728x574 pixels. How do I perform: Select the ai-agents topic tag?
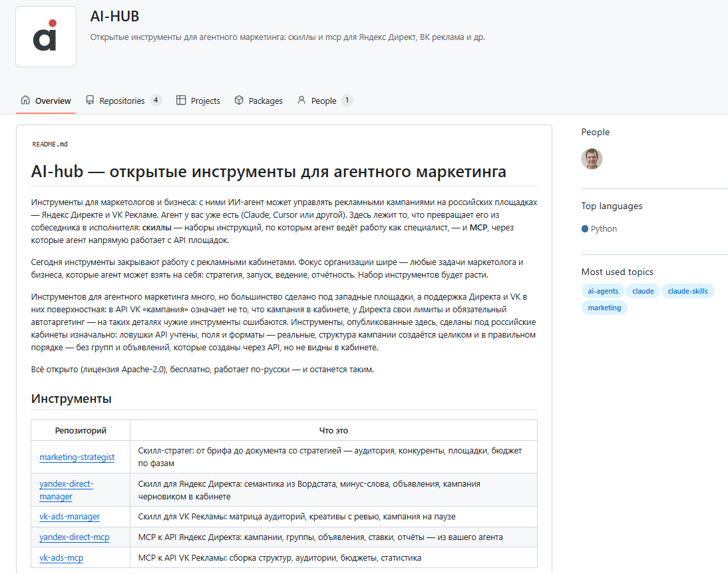603,291
